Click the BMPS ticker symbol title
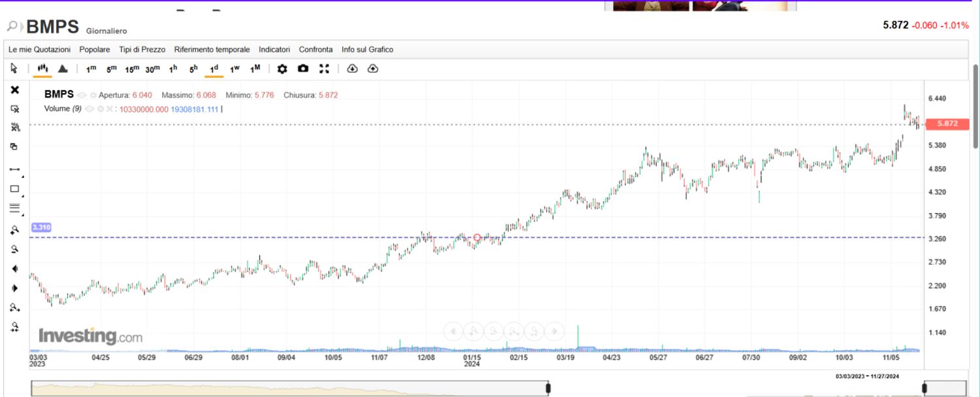This screenshot has height=397, width=980. [53, 27]
